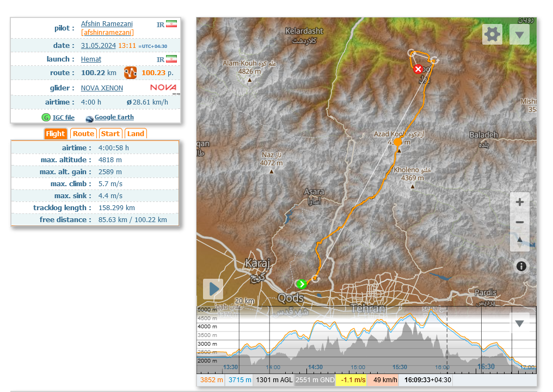Click the NOVA brand logo
553x392 pixels.
pos(163,87)
